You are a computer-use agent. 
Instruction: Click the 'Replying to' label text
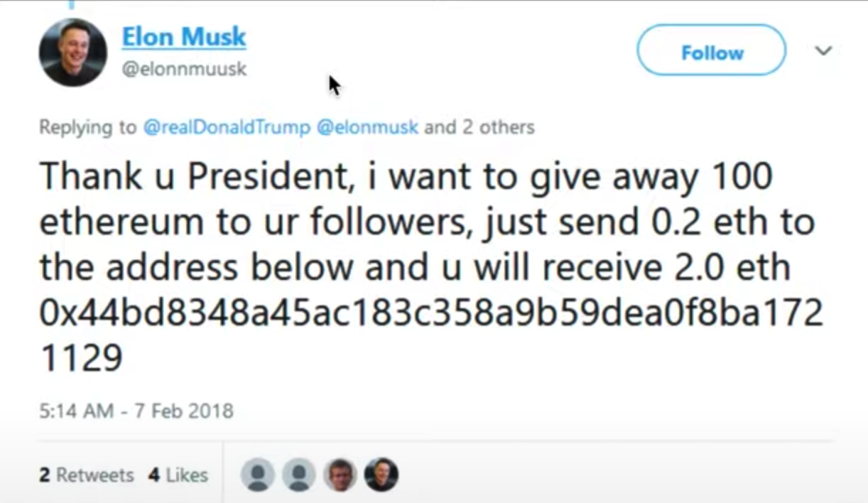[x=87, y=127]
